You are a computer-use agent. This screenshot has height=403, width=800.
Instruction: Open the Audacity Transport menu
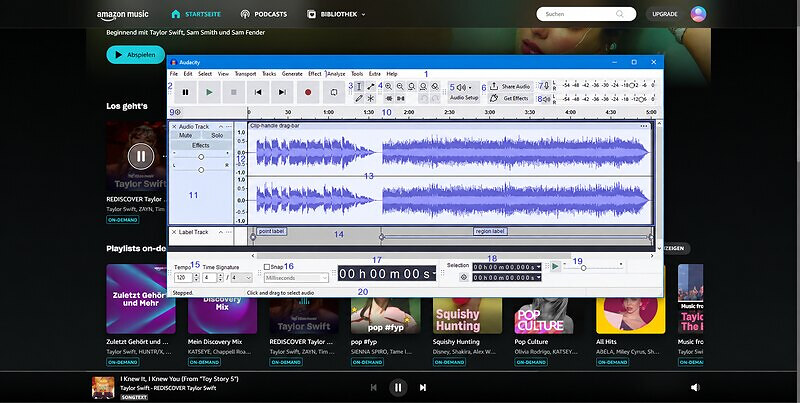245,74
